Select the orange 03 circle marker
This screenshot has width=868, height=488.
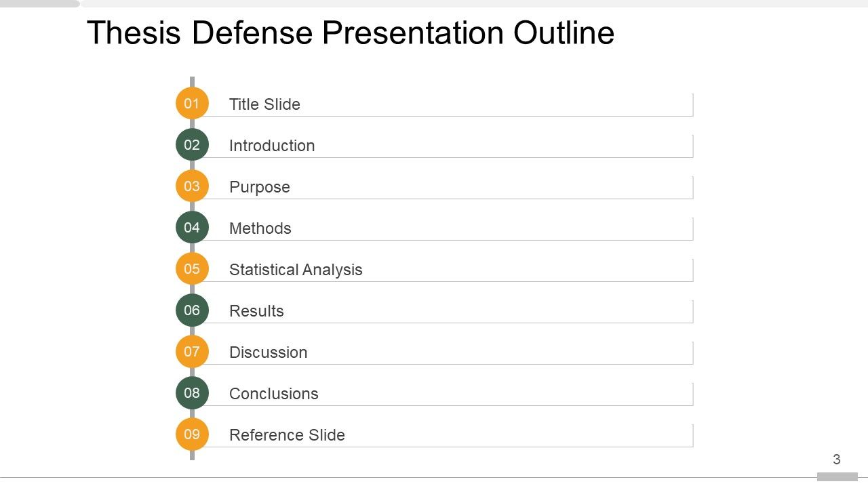point(192,186)
